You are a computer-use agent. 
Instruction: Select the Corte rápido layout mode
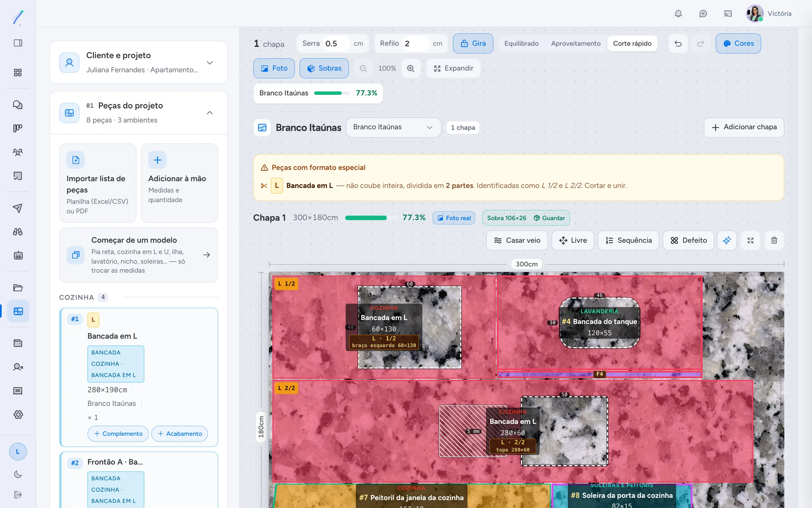[632, 43]
